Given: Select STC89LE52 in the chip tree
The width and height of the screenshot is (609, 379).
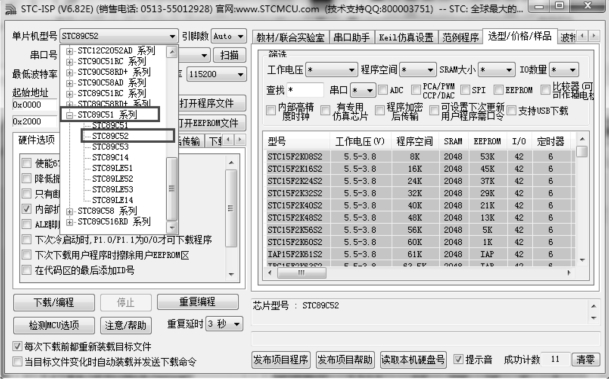Looking at the screenshot, I should [113, 179].
